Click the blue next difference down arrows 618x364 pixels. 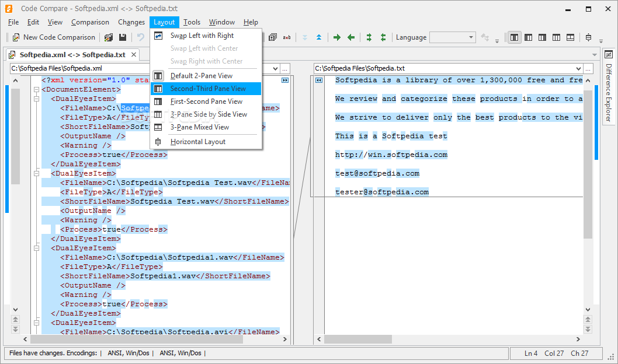coord(305,37)
